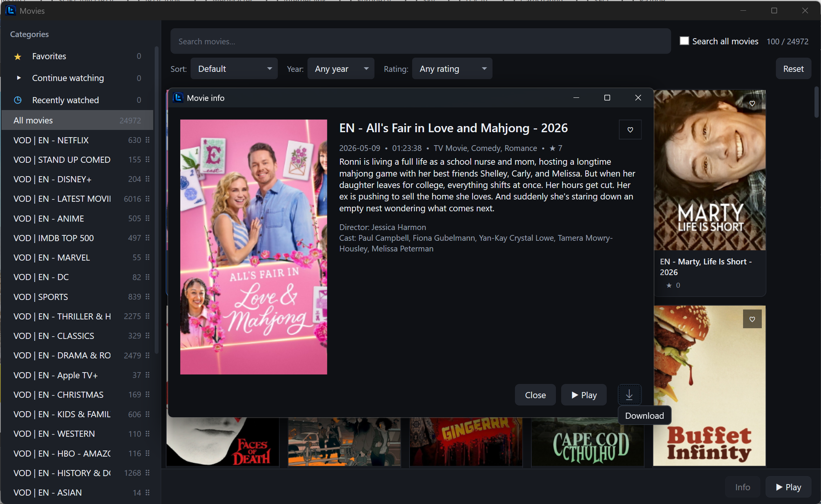Image resolution: width=821 pixels, height=504 pixels.
Task: Click drag handle beside VOD | EN - MARVEL
Action: tap(147, 258)
